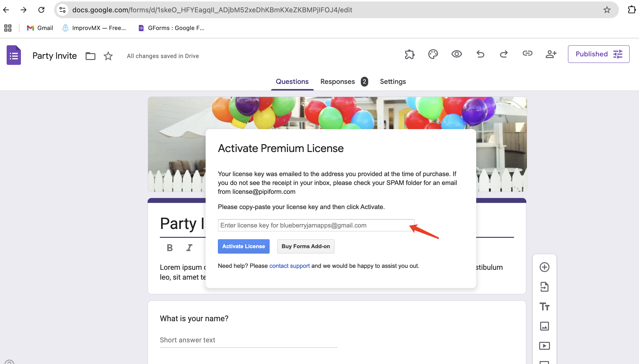Screen dimensions: 639x364
Task: Switch to the Settings tab
Action: (x=393, y=81)
